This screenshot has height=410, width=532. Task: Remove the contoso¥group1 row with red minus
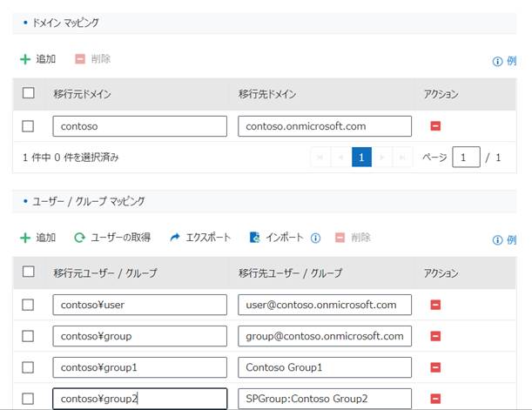(435, 367)
